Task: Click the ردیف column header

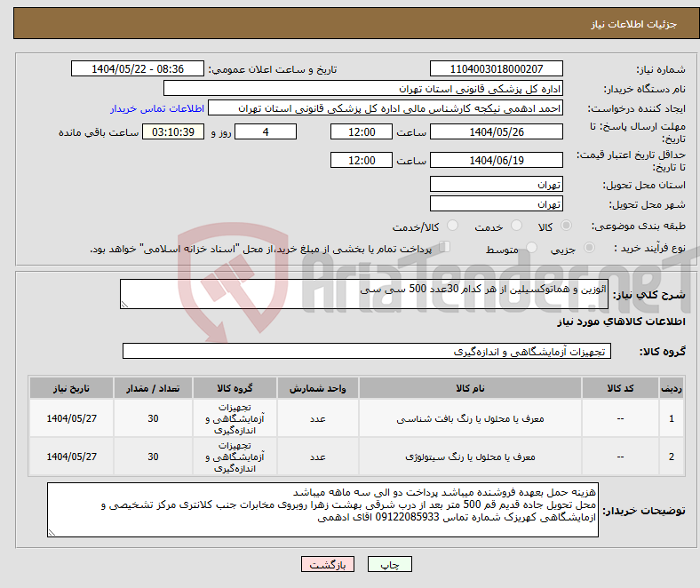Action: (x=672, y=388)
